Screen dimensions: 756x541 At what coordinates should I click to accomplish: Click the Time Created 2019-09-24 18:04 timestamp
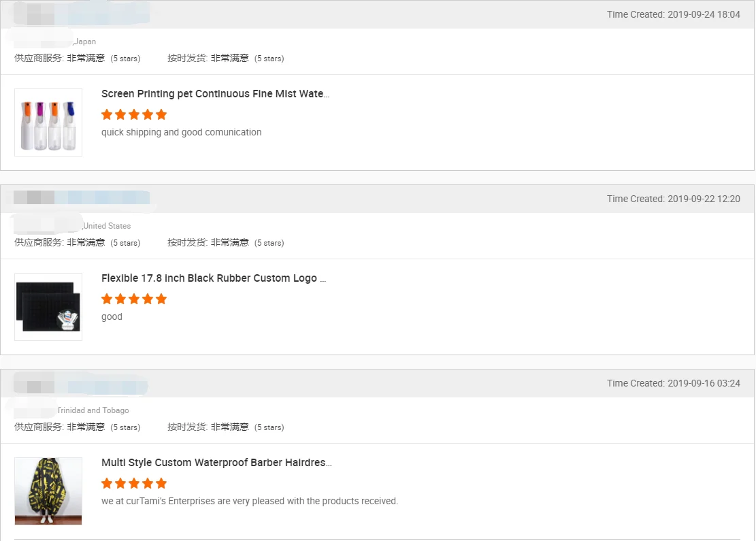[673, 14]
